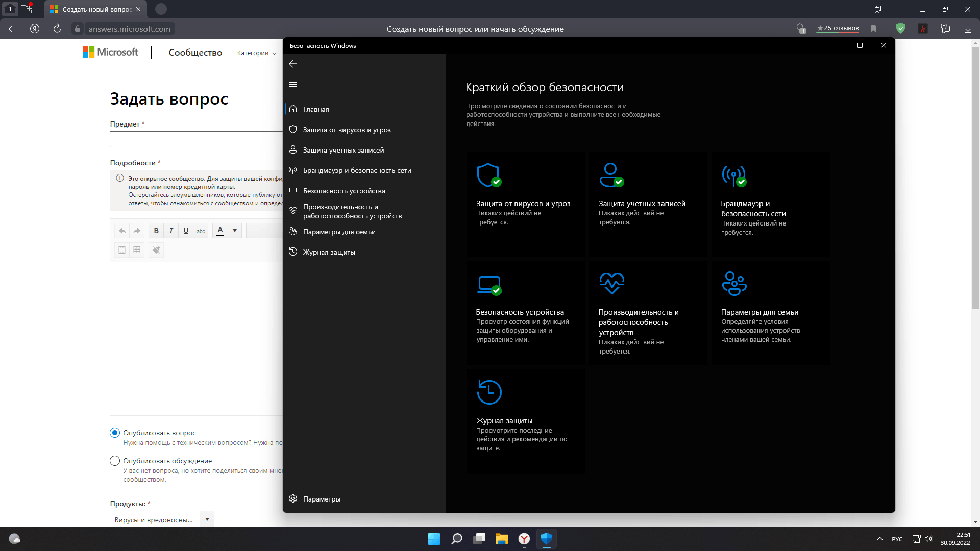Click the Предмет subject input field

click(x=197, y=139)
